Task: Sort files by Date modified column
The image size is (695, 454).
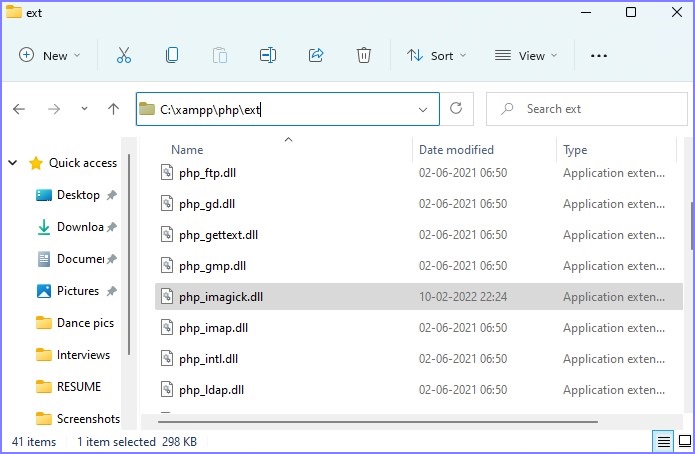Action: coord(456,150)
